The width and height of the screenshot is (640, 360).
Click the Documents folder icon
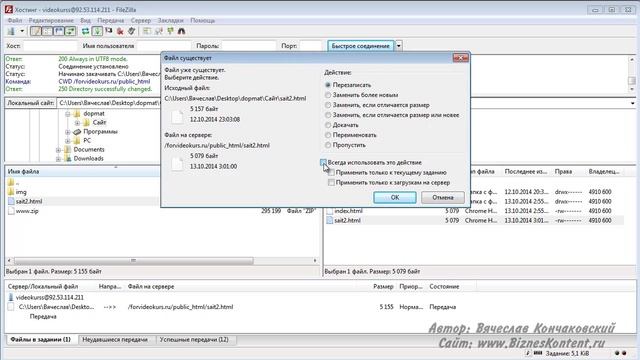(x=68, y=149)
